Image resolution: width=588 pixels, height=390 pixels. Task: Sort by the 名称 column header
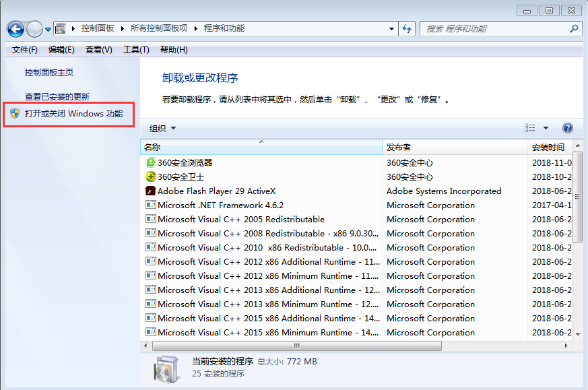click(x=261, y=147)
